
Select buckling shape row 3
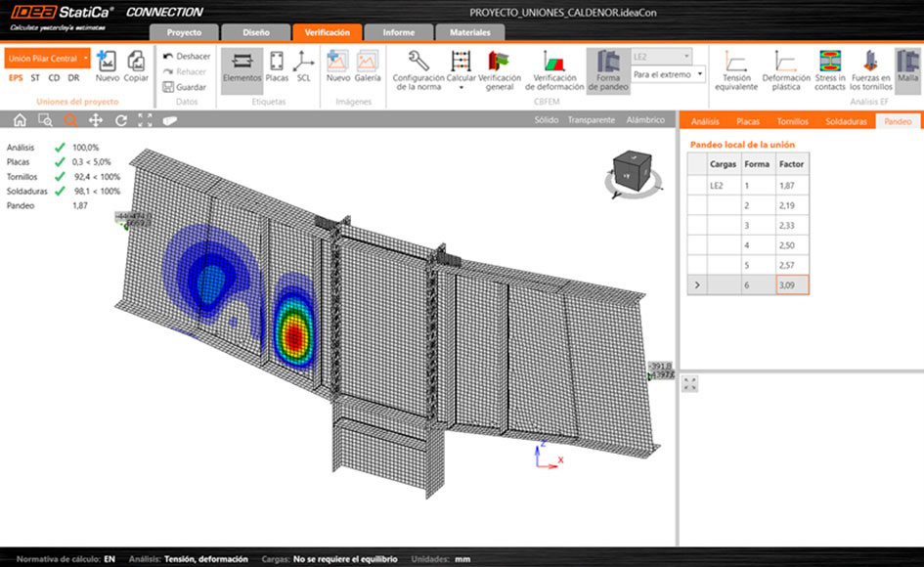(748, 225)
